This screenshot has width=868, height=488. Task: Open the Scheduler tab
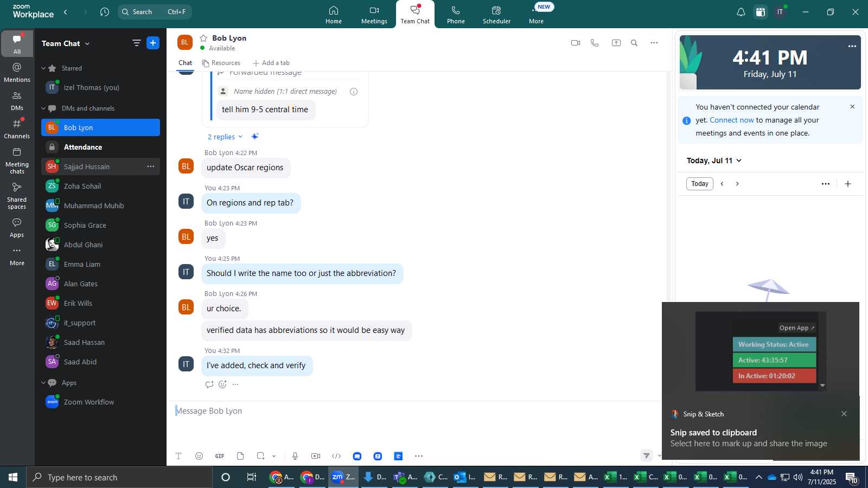(496, 15)
